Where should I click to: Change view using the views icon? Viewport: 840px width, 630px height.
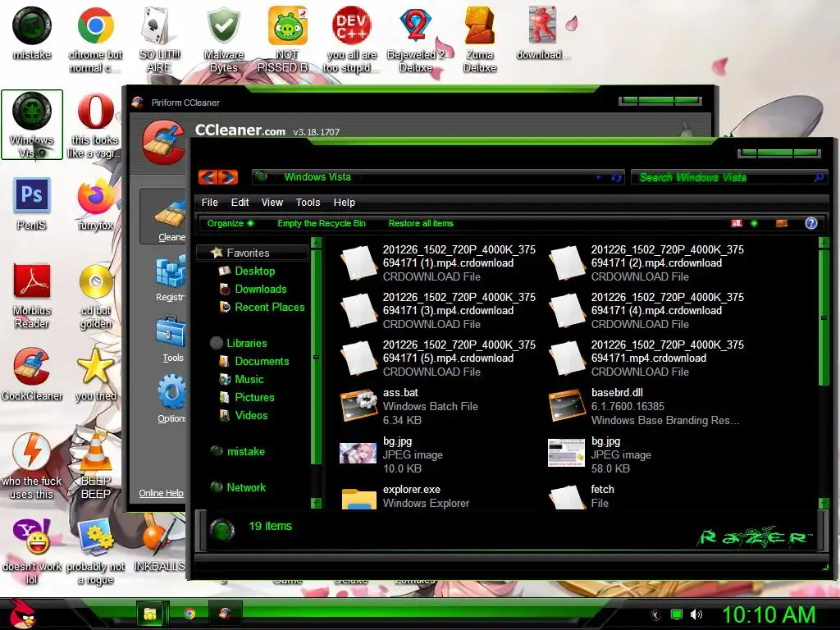tap(737, 223)
